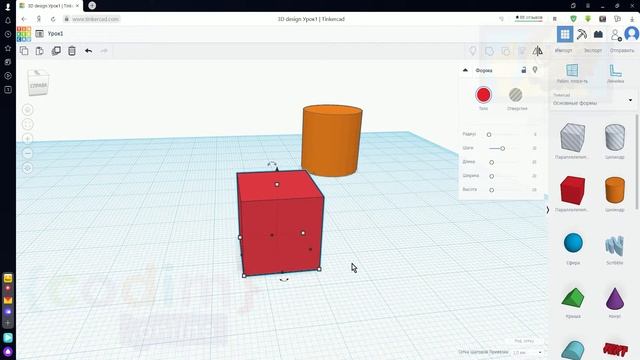The image size is (640, 360).
Task: Open browser sidebar notifications bell
Action: pyautogui.click(x=8, y=20)
